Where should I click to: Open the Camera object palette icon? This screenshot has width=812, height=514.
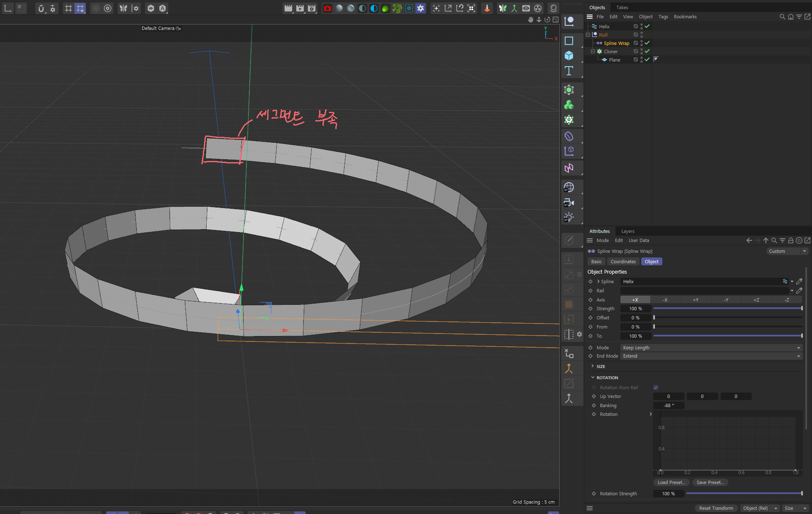click(569, 203)
